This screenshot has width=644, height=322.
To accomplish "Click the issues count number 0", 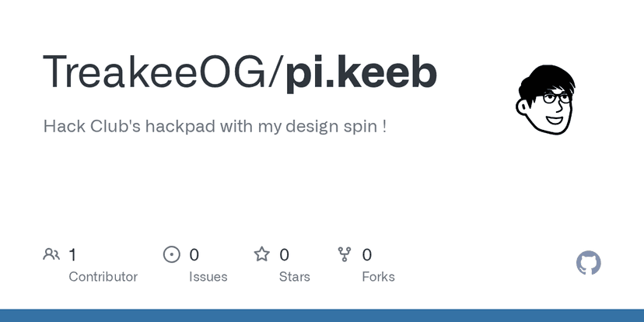I will 194,254.
